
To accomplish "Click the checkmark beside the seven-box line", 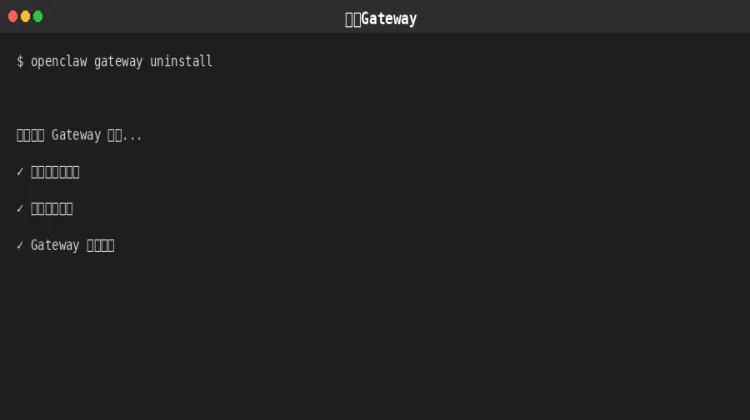I will (20, 172).
